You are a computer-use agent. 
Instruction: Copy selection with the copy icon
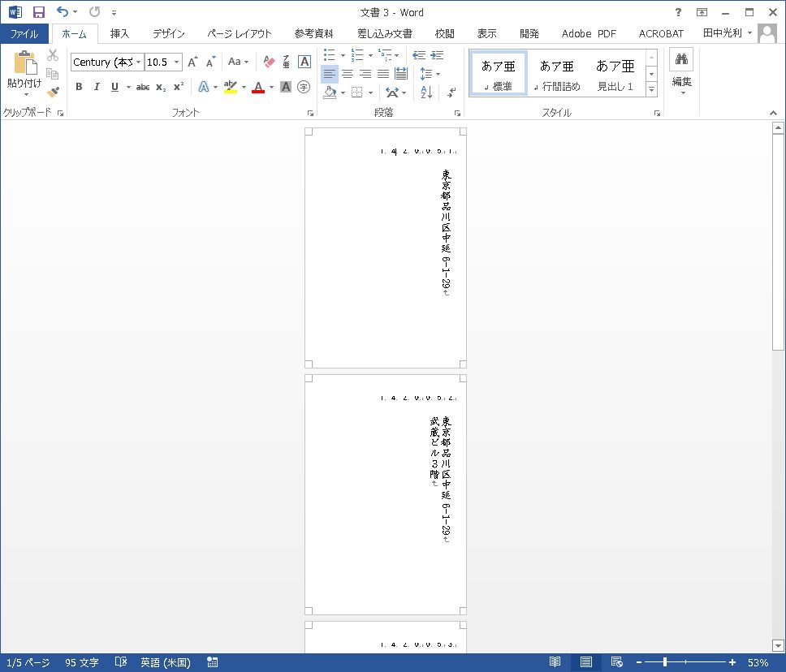coord(53,74)
